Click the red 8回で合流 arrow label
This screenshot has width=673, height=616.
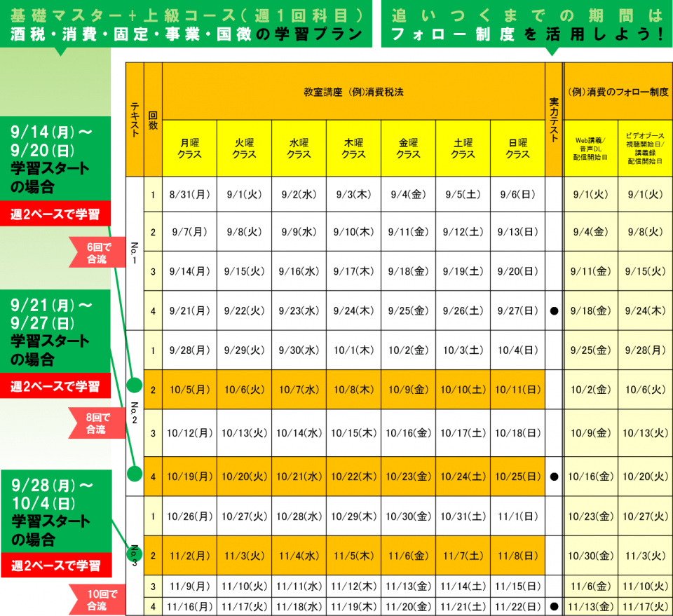pos(97,425)
